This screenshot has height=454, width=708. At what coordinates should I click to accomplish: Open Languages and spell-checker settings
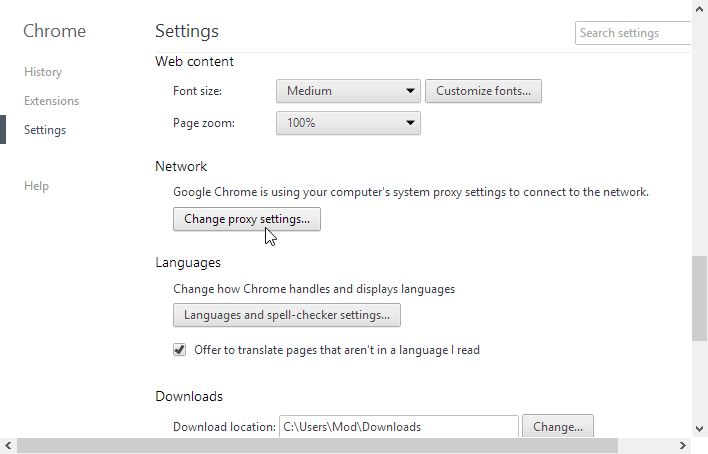[287, 315]
